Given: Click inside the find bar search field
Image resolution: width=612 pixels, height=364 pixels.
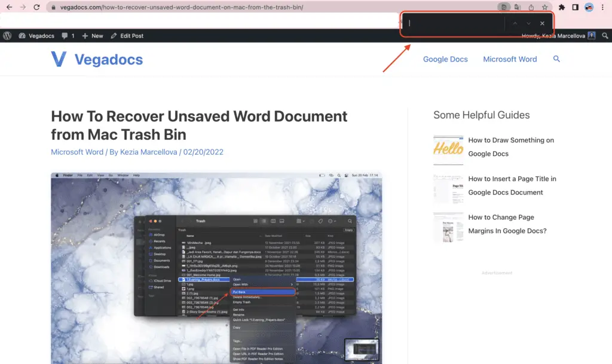Looking at the screenshot, I should tap(455, 23).
